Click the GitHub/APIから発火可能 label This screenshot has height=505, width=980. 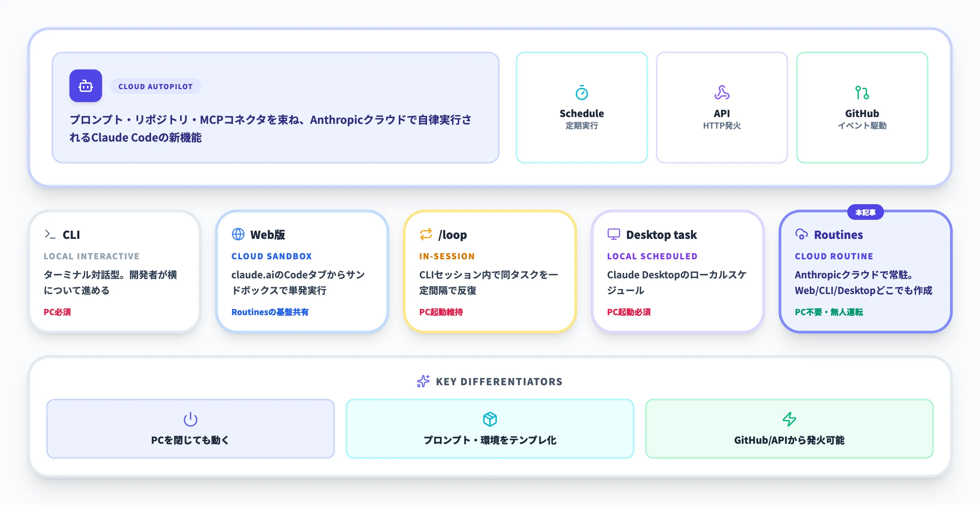[789, 440]
